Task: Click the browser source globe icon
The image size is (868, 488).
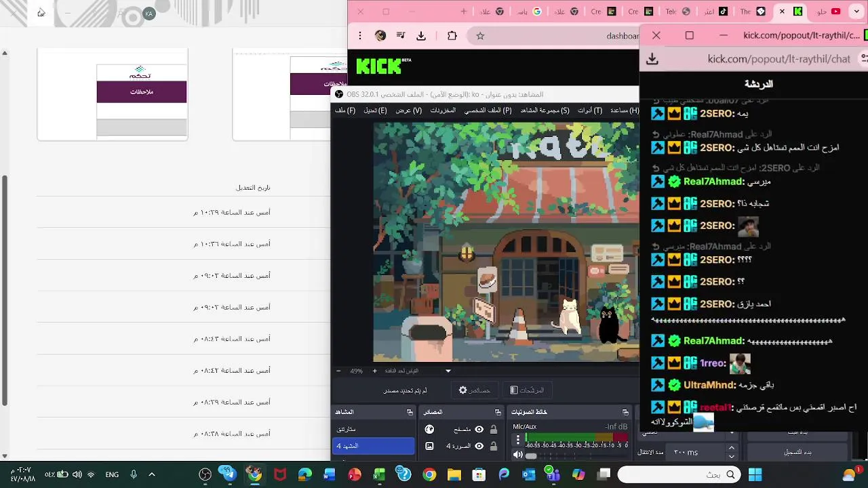Action: pos(429,429)
